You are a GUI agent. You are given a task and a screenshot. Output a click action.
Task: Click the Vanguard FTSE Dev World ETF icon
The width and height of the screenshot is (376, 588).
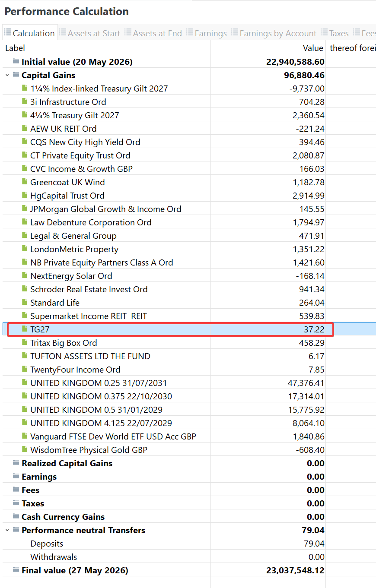(x=25, y=436)
